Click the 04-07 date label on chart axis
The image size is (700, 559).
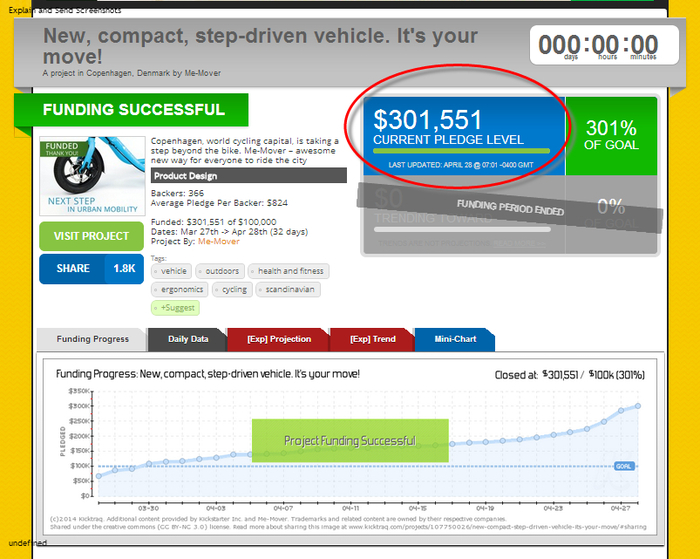tap(283, 508)
